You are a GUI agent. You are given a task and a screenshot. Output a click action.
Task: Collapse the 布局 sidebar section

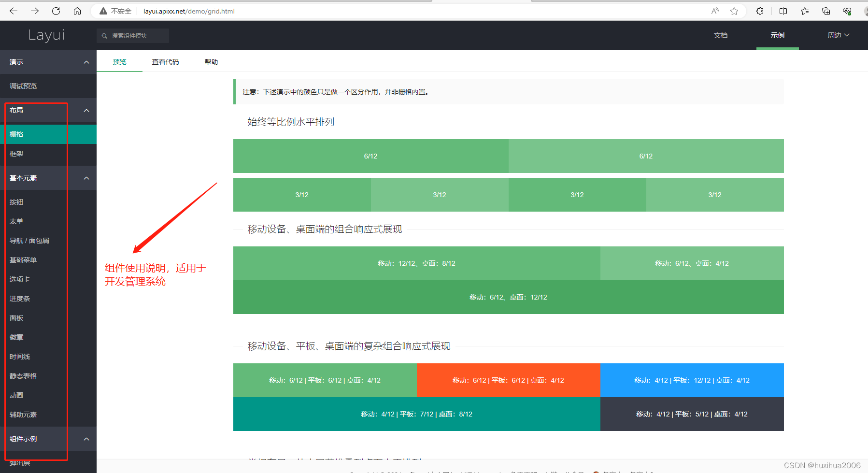[x=48, y=110]
